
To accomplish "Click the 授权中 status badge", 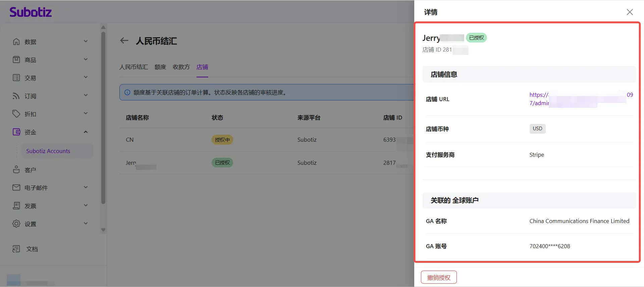I will click(x=222, y=140).
